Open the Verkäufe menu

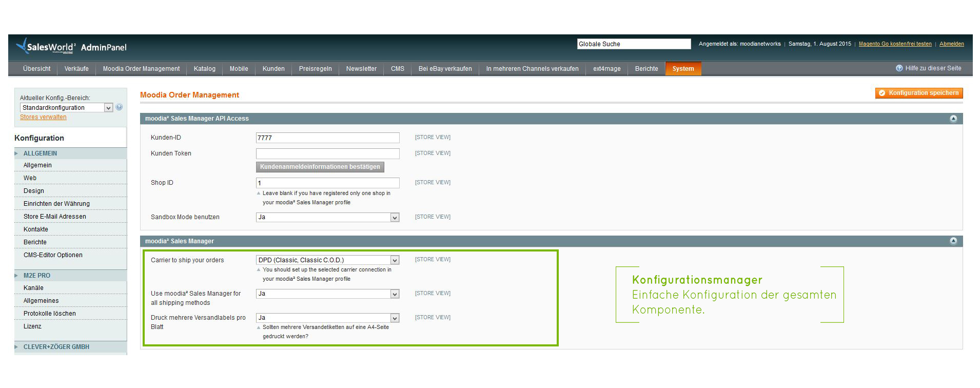pos(76,69)
